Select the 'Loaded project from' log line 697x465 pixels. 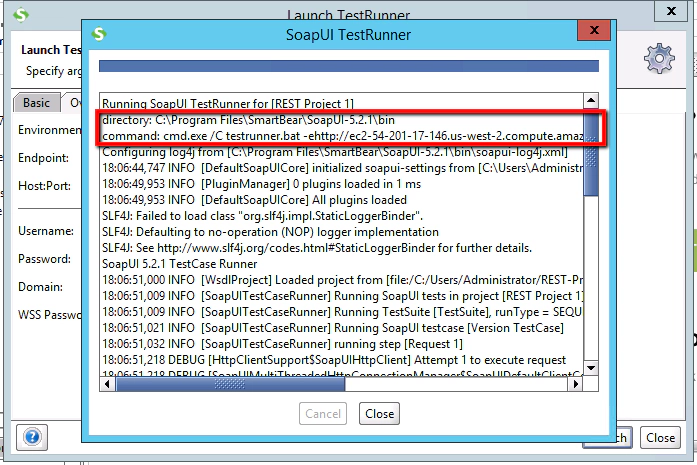342,280
